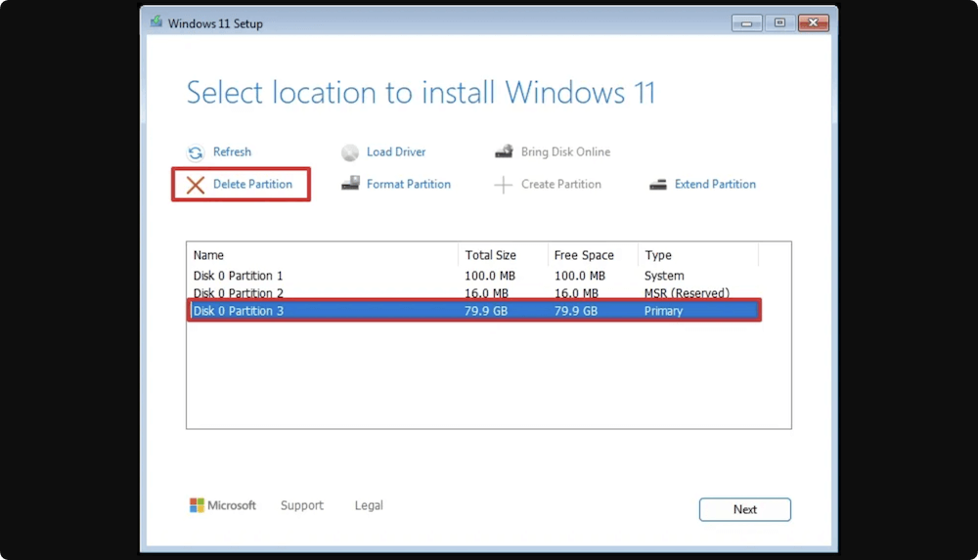Open the Support link
Viewport: 978px width, 560px height.
click(302, 505)
